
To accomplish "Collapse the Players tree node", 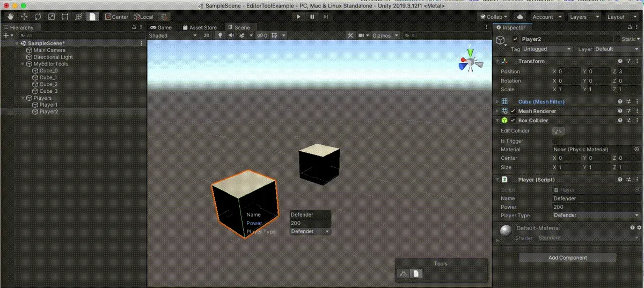I will (23, 98).
